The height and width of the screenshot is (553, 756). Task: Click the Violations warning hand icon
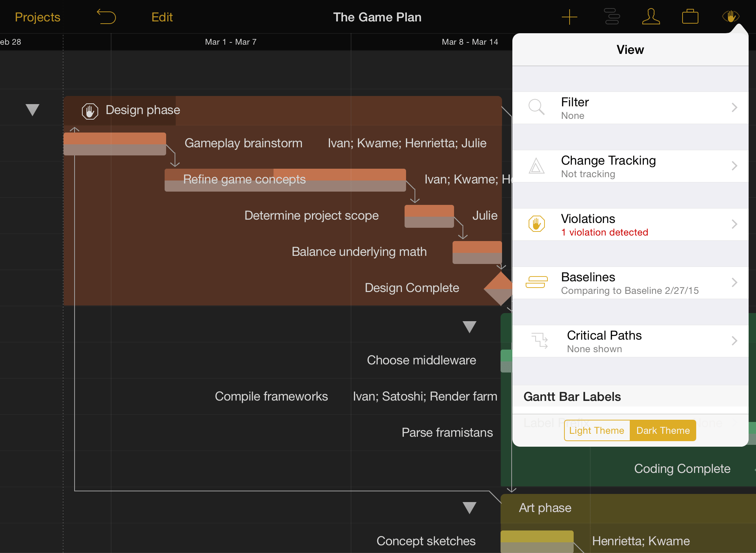tap(537, 225)
